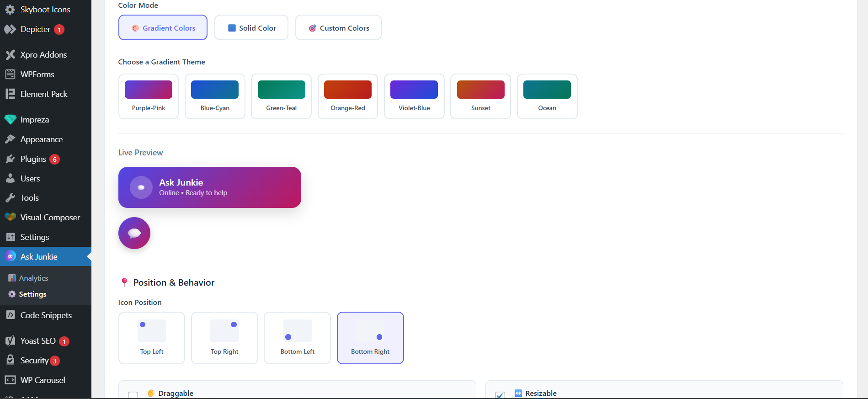Choose Bottom Right icon position
The image size is (868, 399).
tap(370, 338)
